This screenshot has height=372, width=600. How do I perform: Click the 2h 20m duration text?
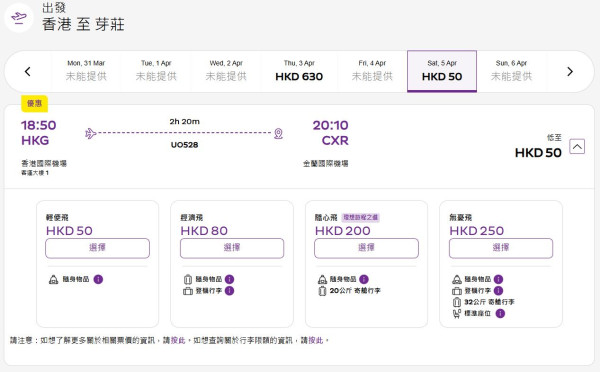click(184, 121)
